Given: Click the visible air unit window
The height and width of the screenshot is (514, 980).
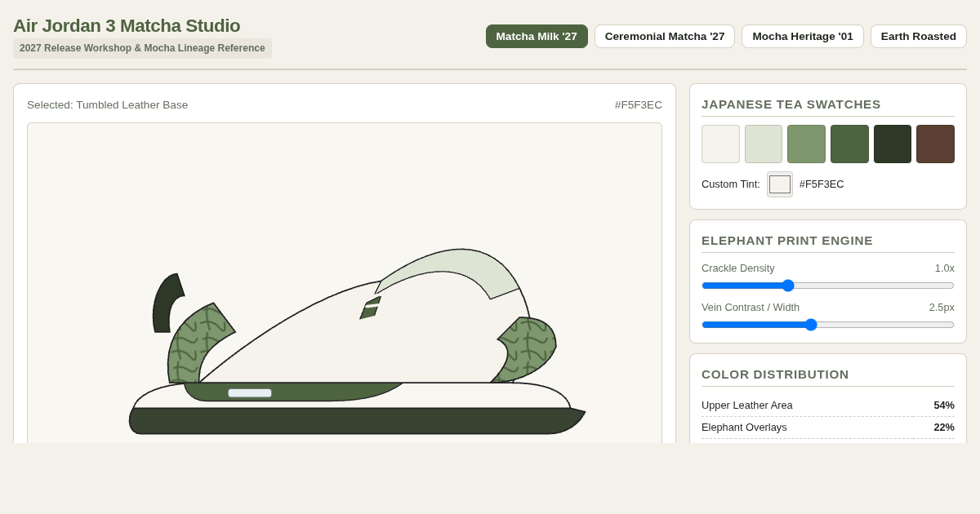Looking at the screenshot, I should [x=250, y=393].
